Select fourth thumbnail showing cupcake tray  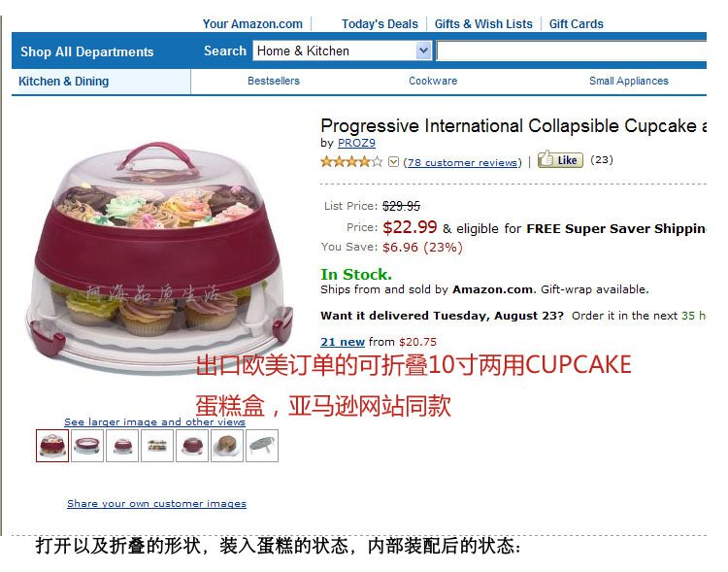157,446
